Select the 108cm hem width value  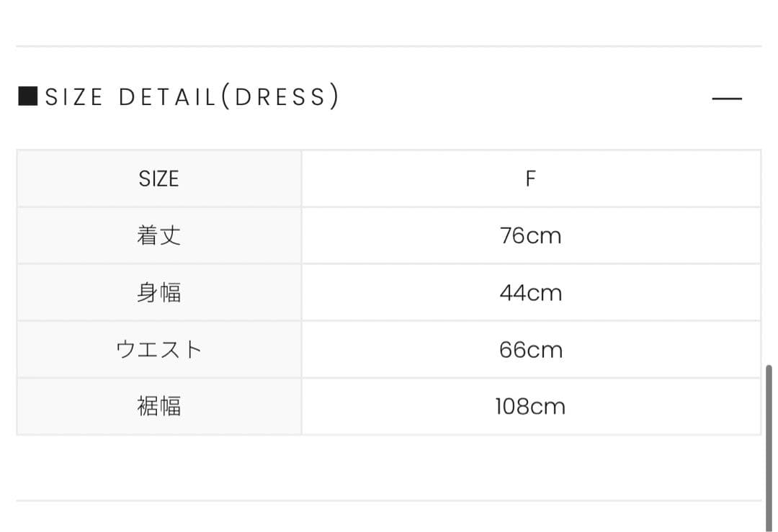pos(531,406)
